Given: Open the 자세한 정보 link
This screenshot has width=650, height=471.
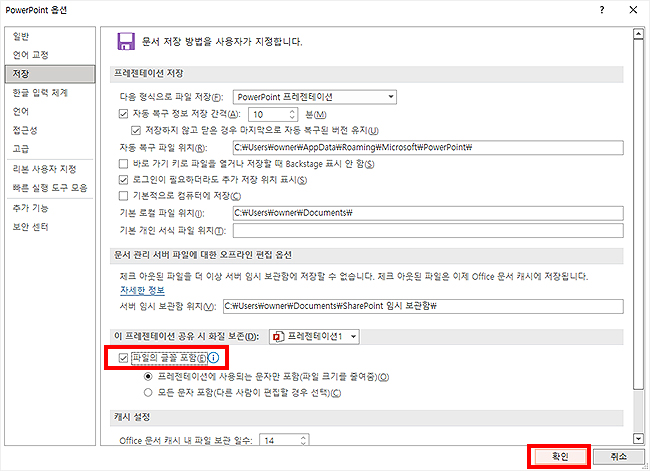Looking at the screenshot, I should [142, 290].
